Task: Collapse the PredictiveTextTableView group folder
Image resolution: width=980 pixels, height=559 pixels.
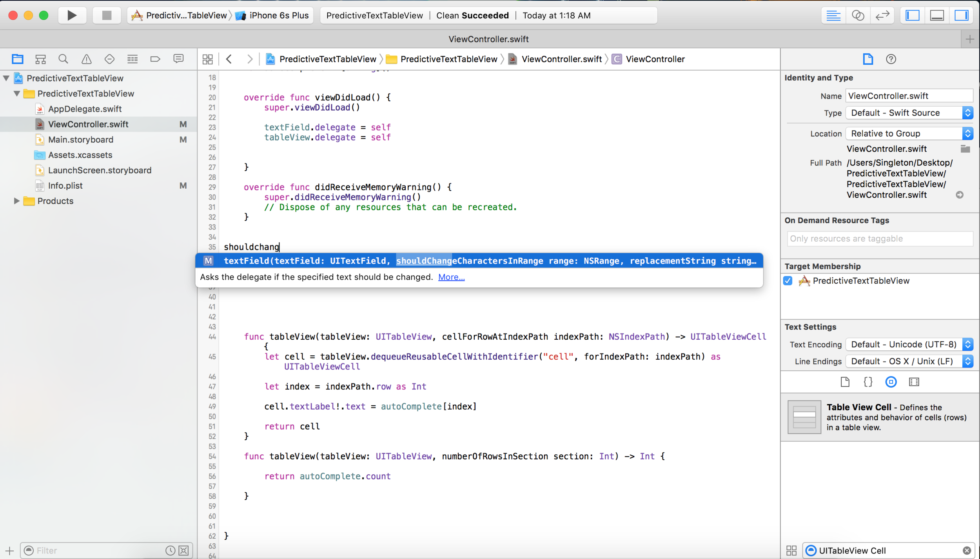Action: point(17,93)
